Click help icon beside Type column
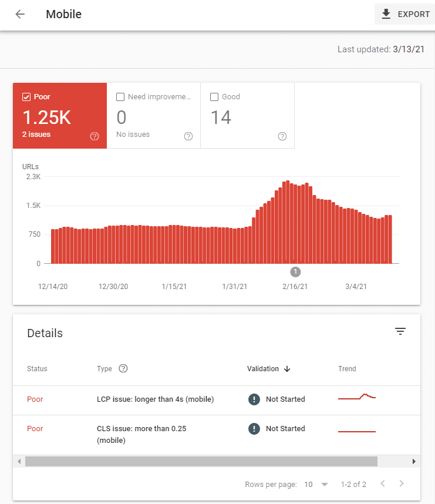The width and height of the screenshot is (435, 504). click(123, 369)
